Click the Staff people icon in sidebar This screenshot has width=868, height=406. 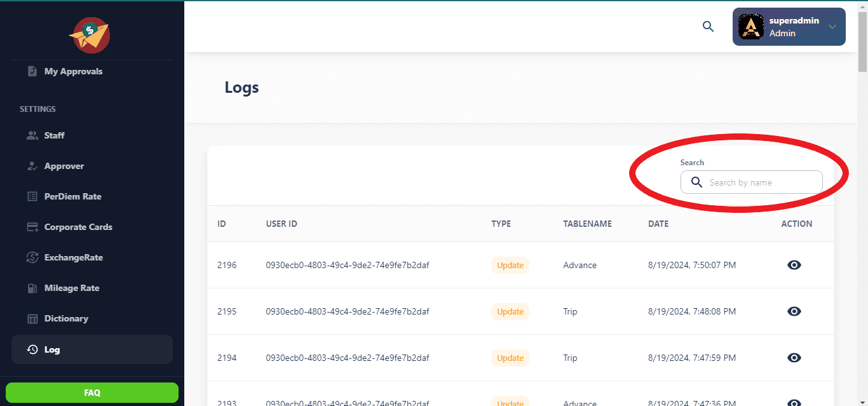tap(32, 135)
